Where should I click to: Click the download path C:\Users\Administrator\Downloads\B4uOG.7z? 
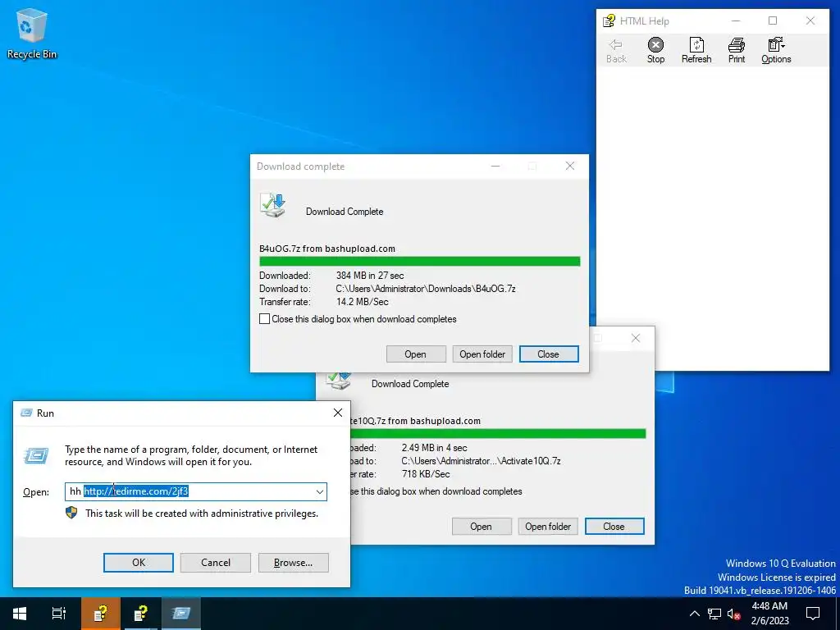(x=426, y=289)
